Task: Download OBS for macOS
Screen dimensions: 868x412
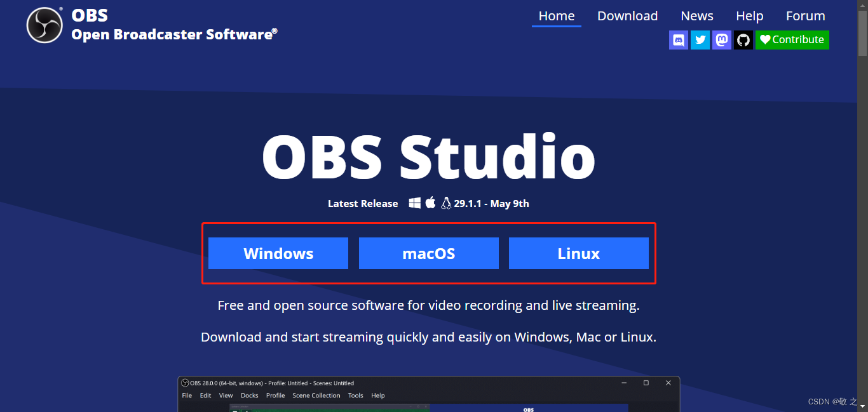Action: click(429, 253)
